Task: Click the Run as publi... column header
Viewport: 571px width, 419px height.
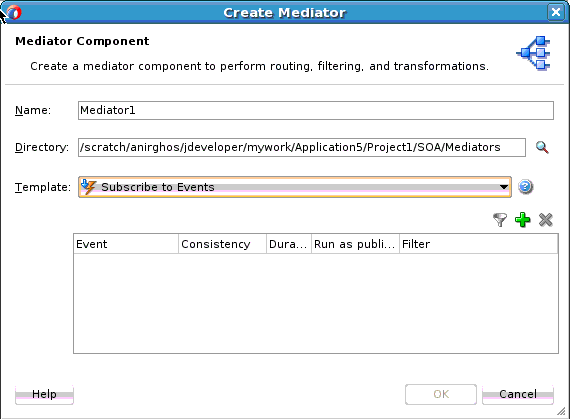Action: (355, 244)
